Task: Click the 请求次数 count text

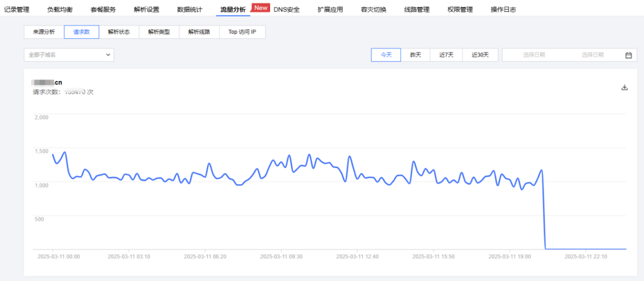Action: (x=63, y=92)
